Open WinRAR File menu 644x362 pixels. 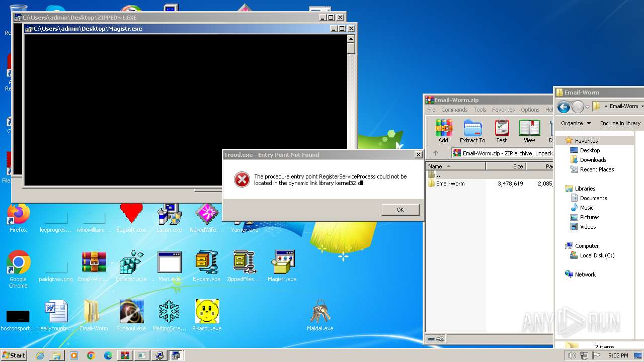point(431,110)
